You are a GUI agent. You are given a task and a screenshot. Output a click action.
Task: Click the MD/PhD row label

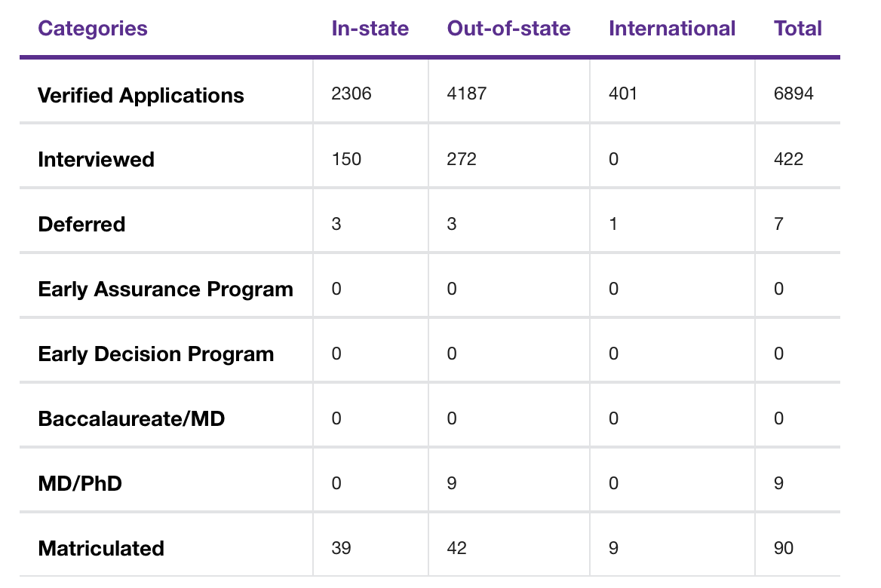tap(80, 483)
